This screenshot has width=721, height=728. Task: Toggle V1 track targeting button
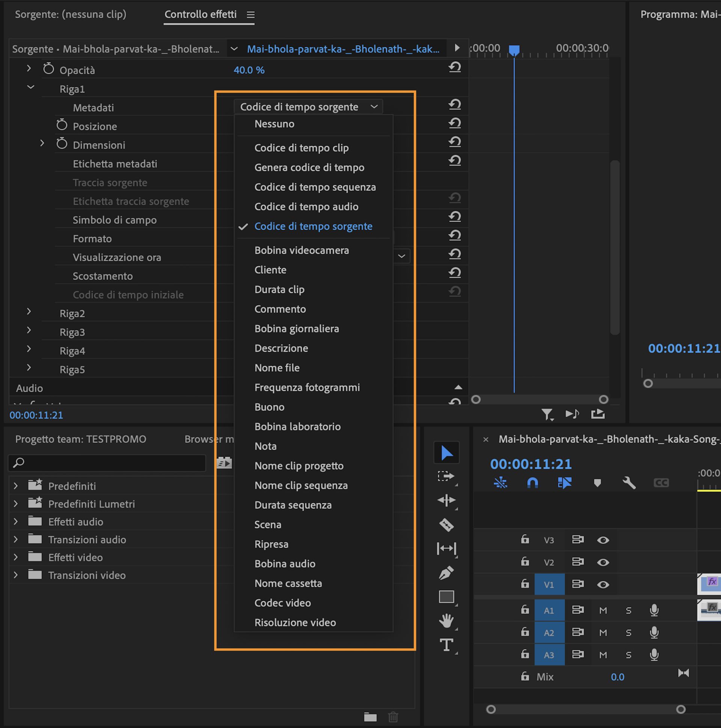[x=549, y=585]
